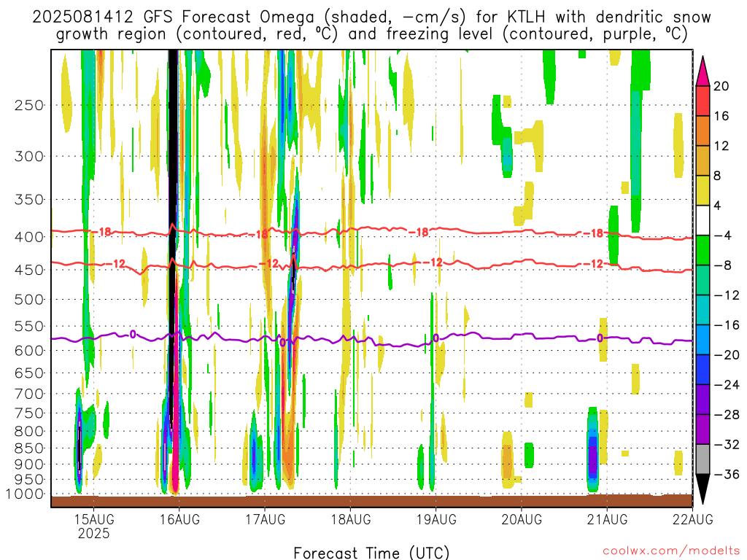
Task: Choose the 1000 pressure axis label
Action: (x=26, y=494)
